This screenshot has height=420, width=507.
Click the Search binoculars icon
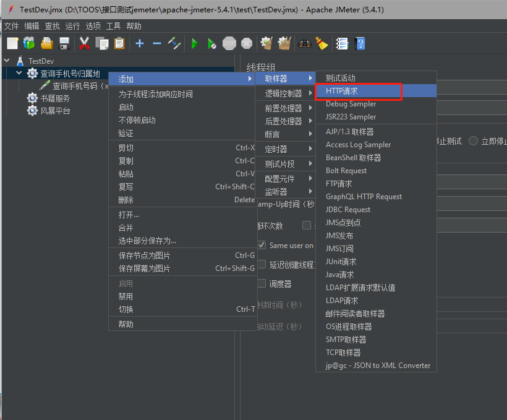point(305,43)
